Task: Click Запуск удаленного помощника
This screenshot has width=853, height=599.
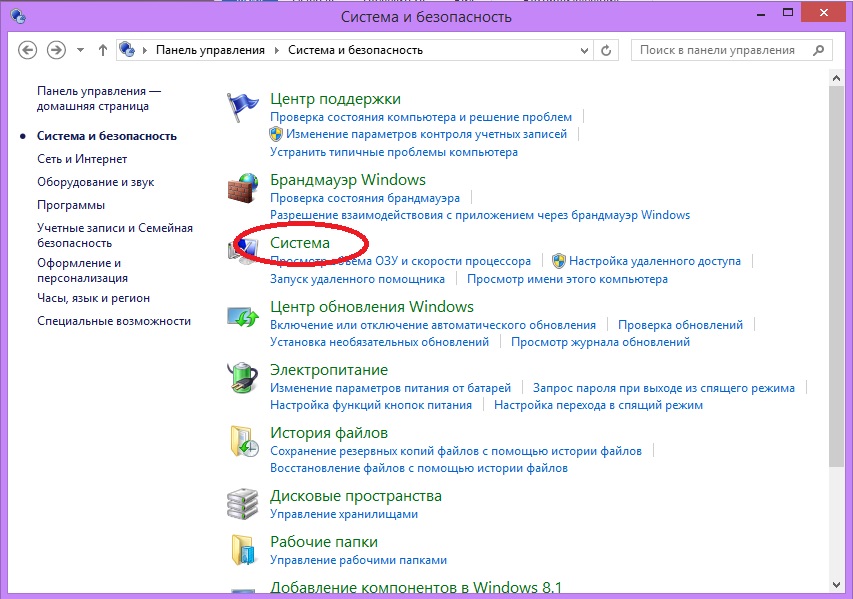Action: click(357, 279)
